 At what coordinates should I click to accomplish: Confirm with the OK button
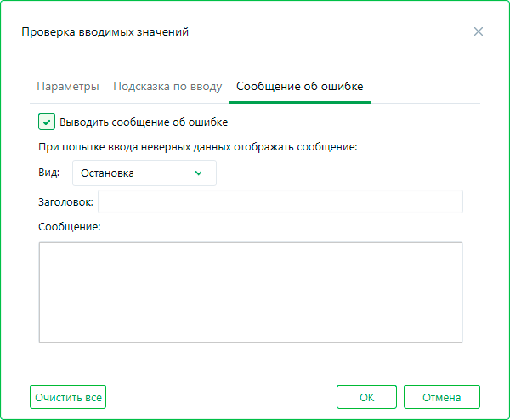366,397
